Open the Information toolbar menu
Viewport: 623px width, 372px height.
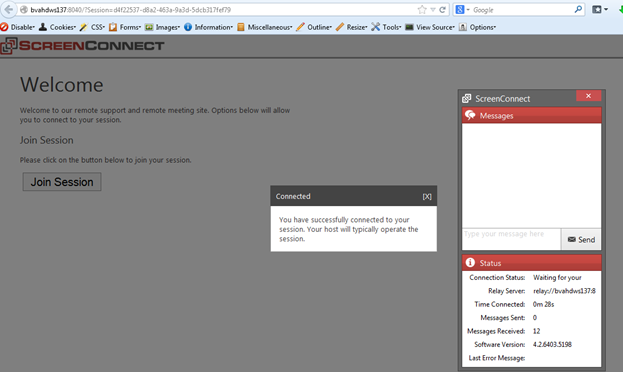tap(213, 27)
